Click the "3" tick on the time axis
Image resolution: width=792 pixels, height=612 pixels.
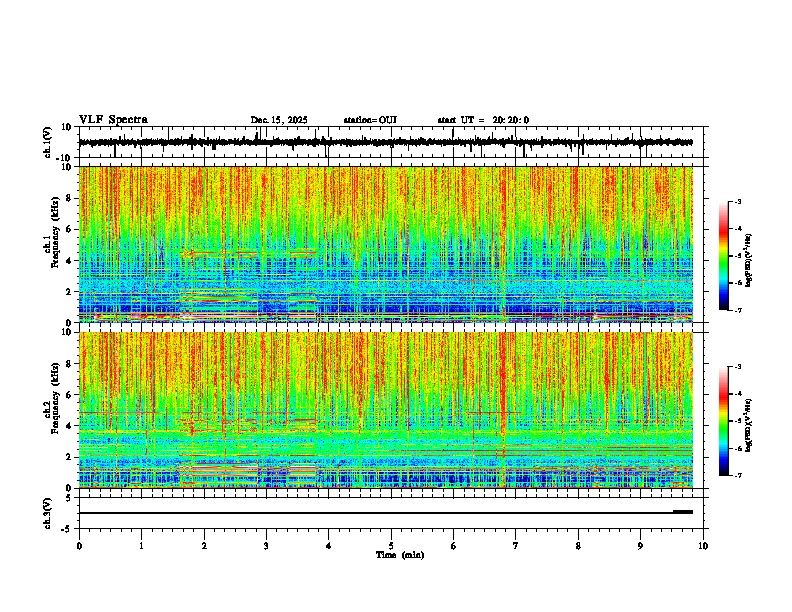click(266, 546)
